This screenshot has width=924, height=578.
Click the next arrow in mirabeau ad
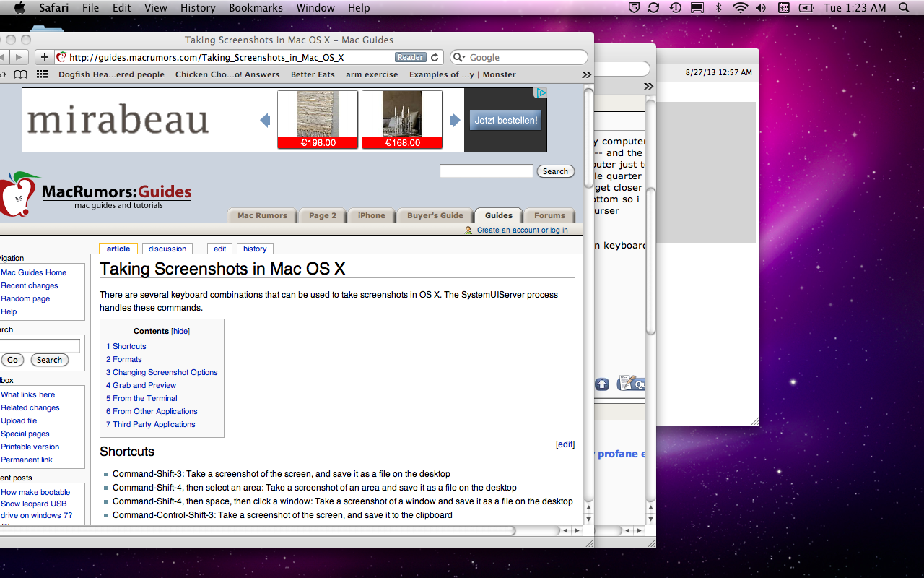pyautogui.click(x=455, y=121)
